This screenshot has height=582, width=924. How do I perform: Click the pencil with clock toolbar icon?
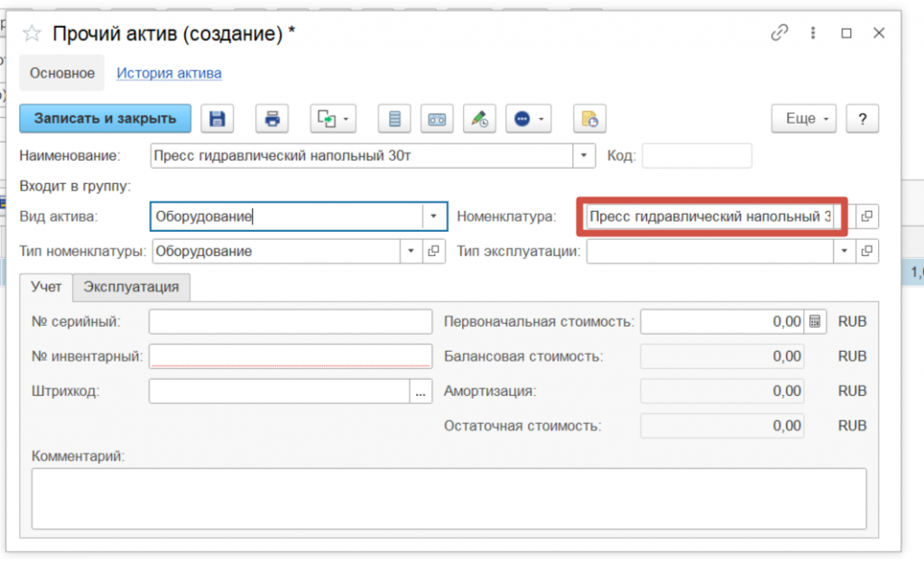[x=479, y=118]
